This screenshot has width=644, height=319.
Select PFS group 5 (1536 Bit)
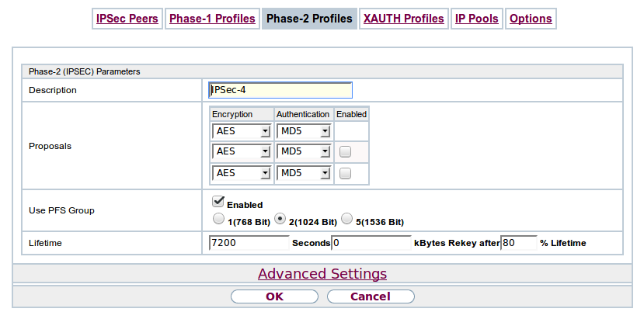coord(347,220)
